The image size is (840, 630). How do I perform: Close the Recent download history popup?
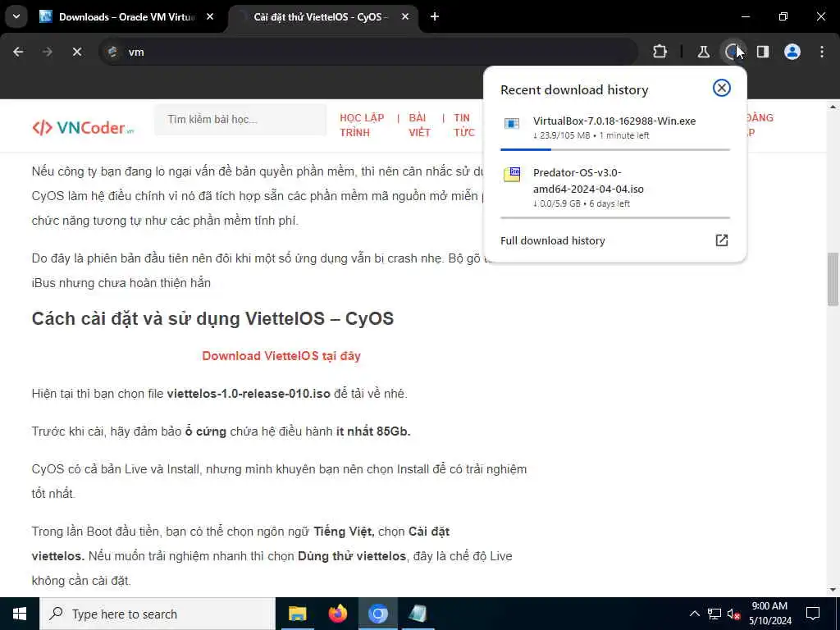click(722, 88)
